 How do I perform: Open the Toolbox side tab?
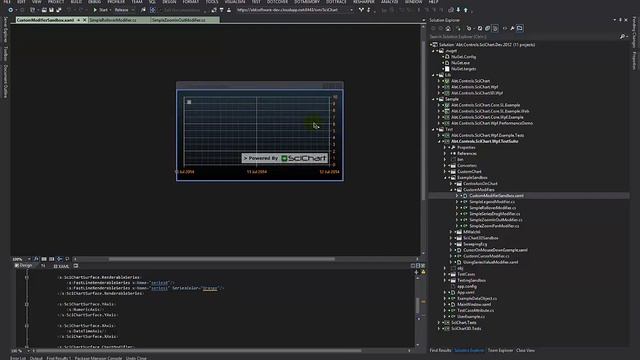pyautogui.click(x=5, y=53)
